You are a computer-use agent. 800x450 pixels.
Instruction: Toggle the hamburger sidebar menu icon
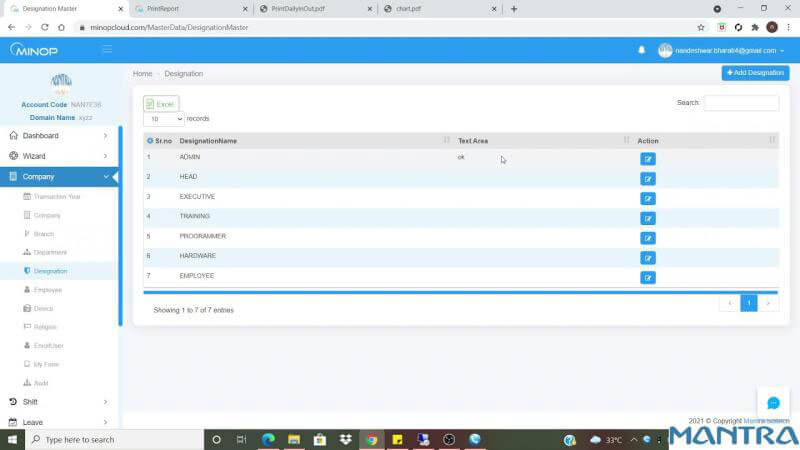point(107,49)
